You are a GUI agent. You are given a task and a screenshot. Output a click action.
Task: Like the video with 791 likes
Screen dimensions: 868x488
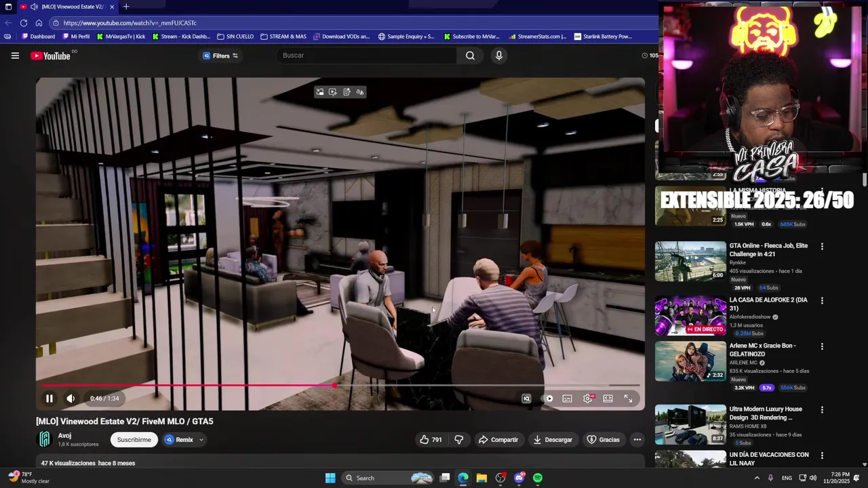[431, 440]
